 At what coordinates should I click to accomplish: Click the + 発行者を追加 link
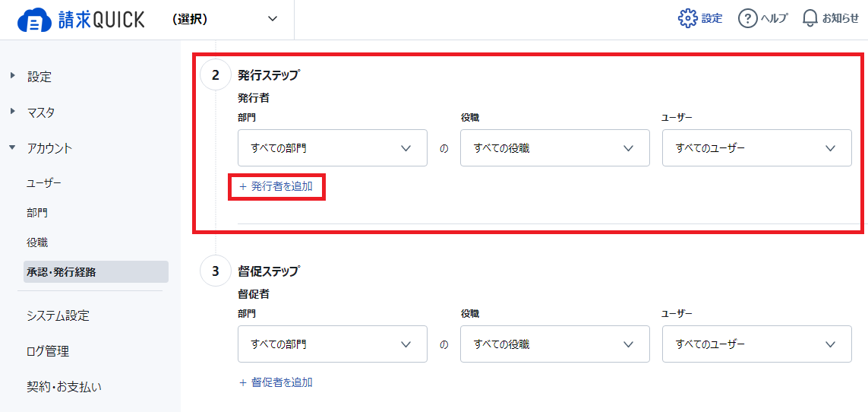coord(276,187)
